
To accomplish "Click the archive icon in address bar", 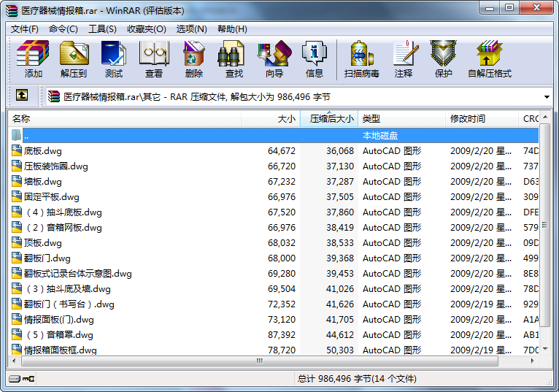I will pos(54,96).
